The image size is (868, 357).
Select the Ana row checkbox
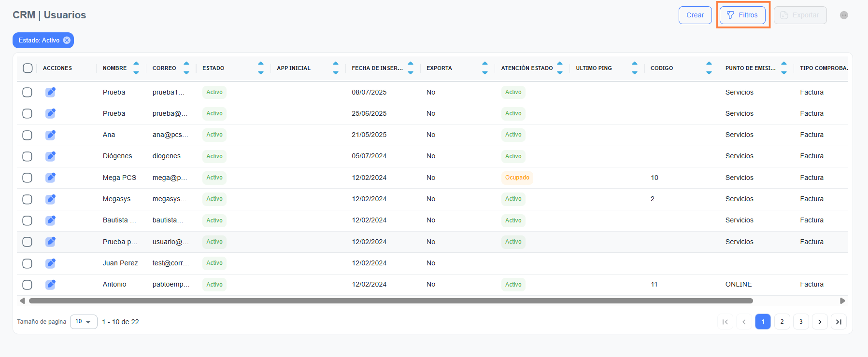pos(28,135)
